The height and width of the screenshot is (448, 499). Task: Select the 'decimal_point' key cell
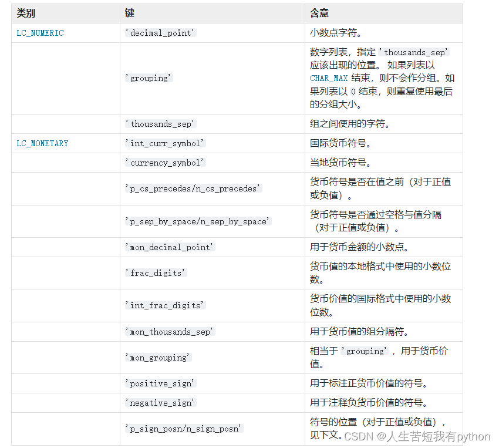click(x=160, y=33)
